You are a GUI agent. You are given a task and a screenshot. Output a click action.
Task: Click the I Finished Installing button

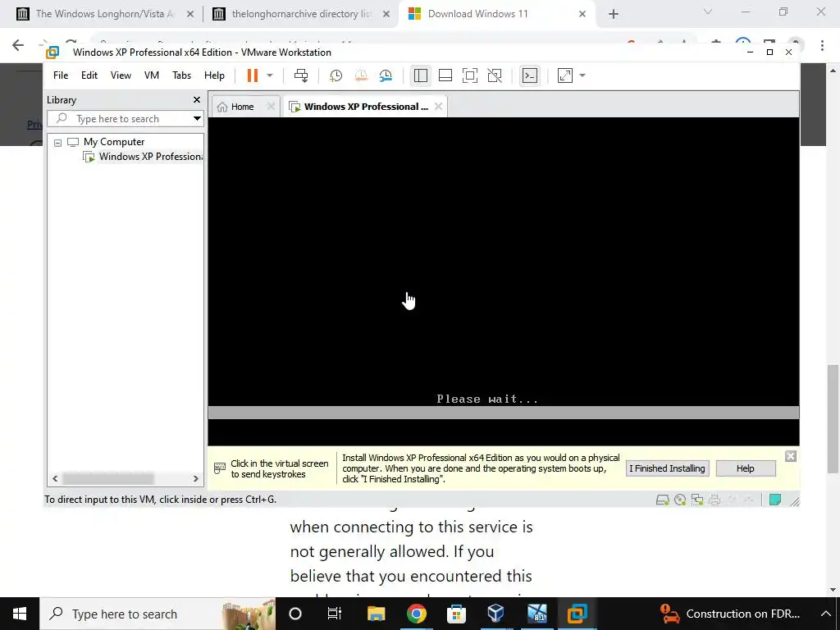click(667, 468)
